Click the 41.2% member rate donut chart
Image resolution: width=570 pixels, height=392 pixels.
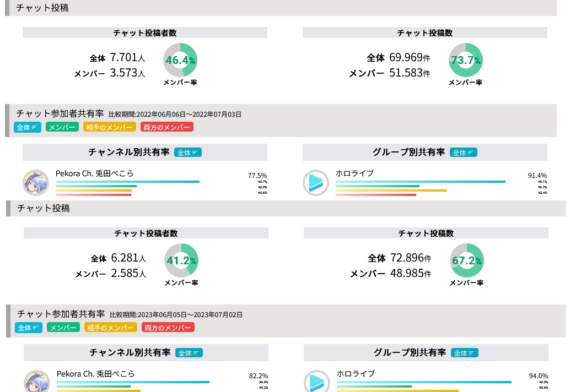tap(181, 260)
